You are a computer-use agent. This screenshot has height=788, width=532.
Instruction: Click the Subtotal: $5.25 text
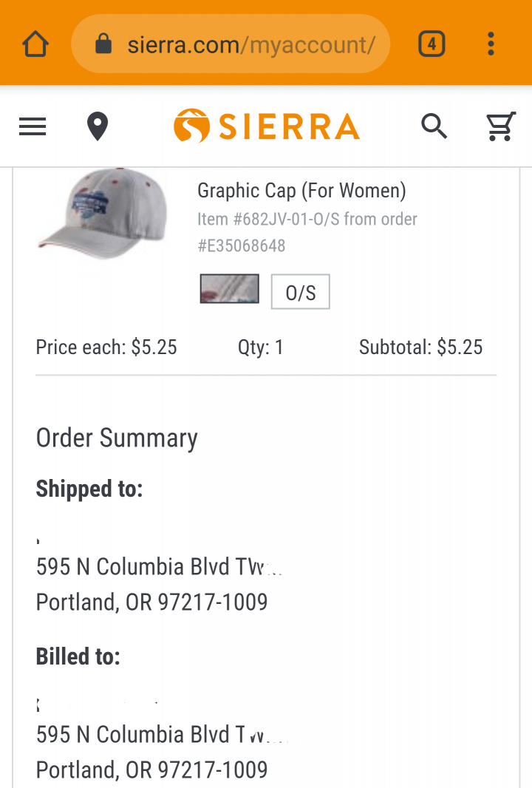click(420, 347)
